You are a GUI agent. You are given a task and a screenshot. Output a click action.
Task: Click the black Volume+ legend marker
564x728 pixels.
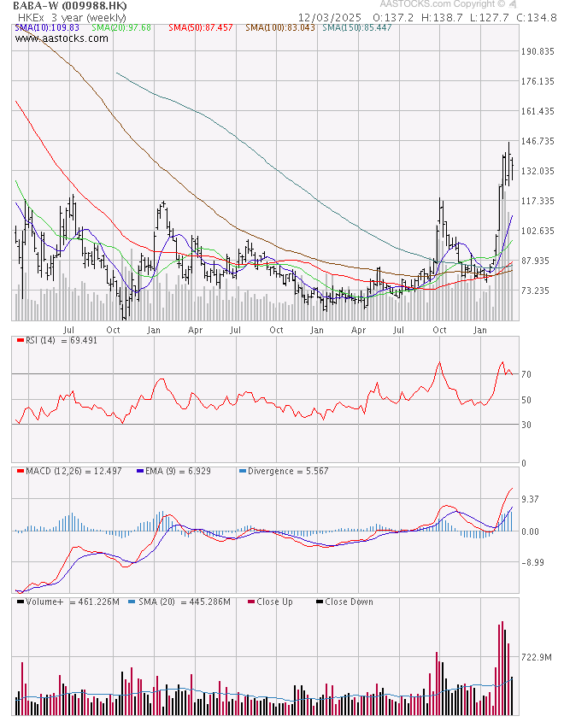(x=21, y=602)
